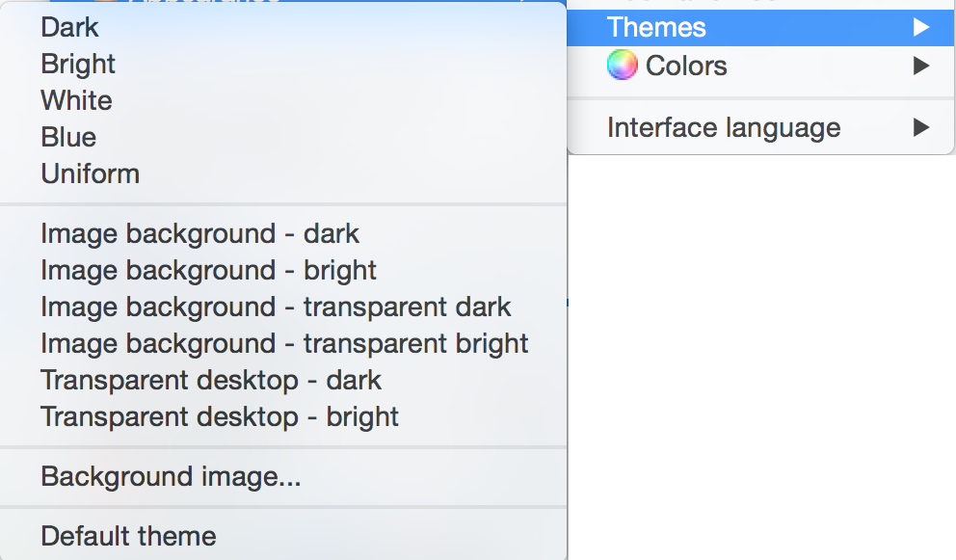Pick the Blue theme
The width and height of the screenshot is (956, 560).
[x=68, y=137]
